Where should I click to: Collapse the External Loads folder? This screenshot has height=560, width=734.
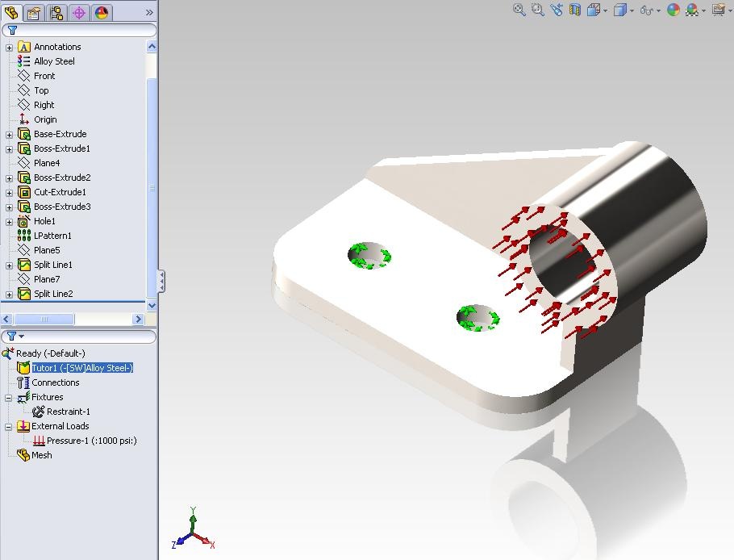[8, 427]
